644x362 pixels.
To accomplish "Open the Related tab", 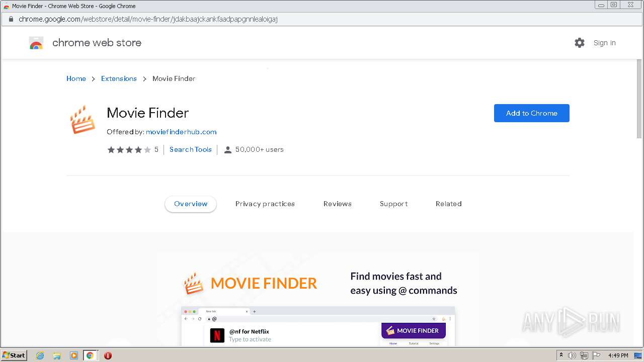I will point(449,204).
